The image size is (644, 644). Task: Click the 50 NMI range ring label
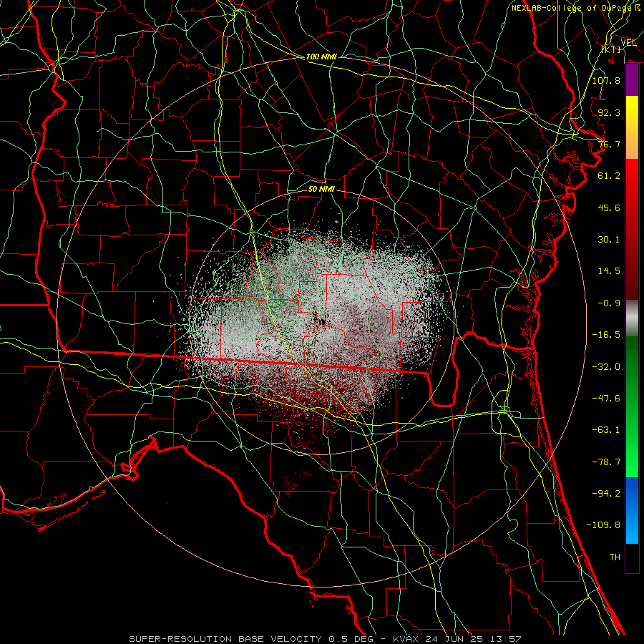pos(321,189)
